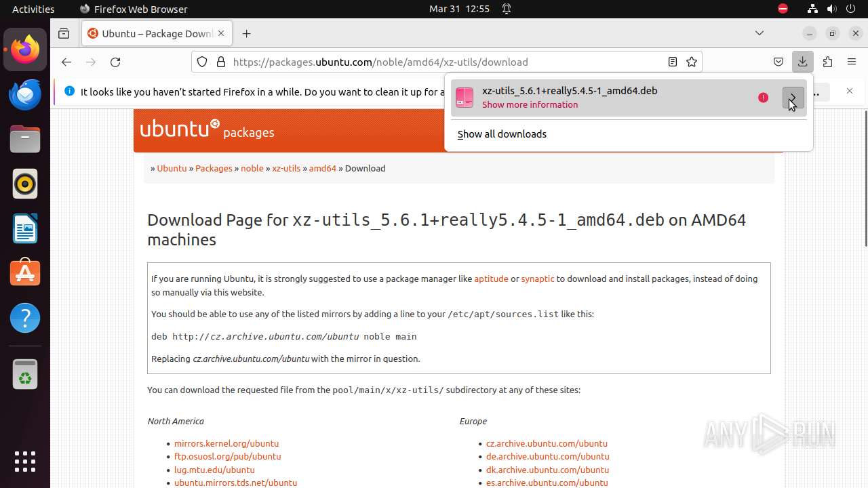Screen dimensions: 868x488
Task: Toggle Reader View for this page
Action: 672,62
